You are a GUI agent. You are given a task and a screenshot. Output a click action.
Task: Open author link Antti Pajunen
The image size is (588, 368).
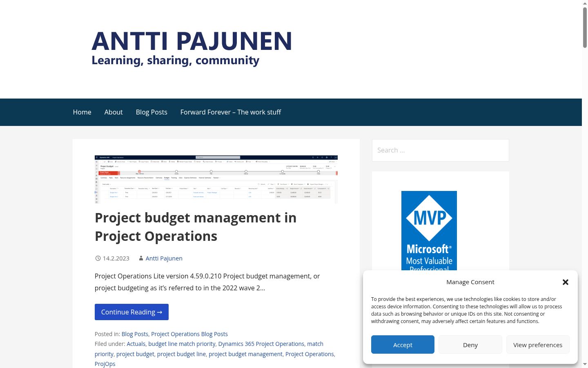coord(164,258)
